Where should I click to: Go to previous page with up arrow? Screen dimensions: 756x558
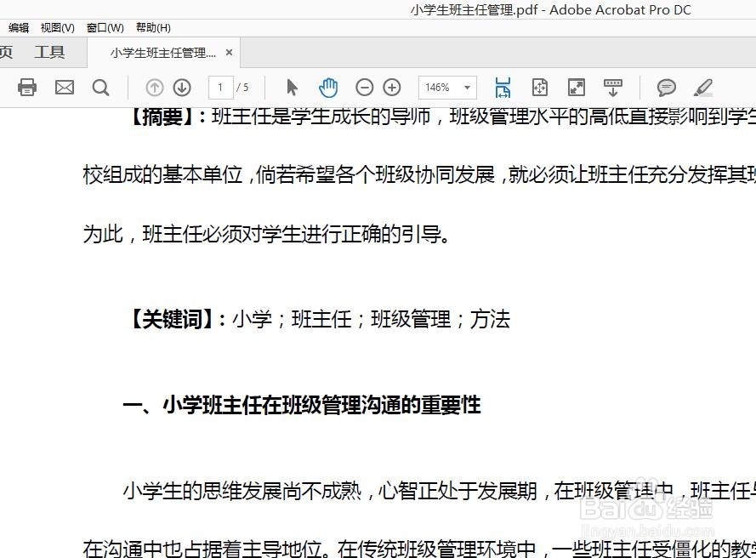tap(154, 87)
